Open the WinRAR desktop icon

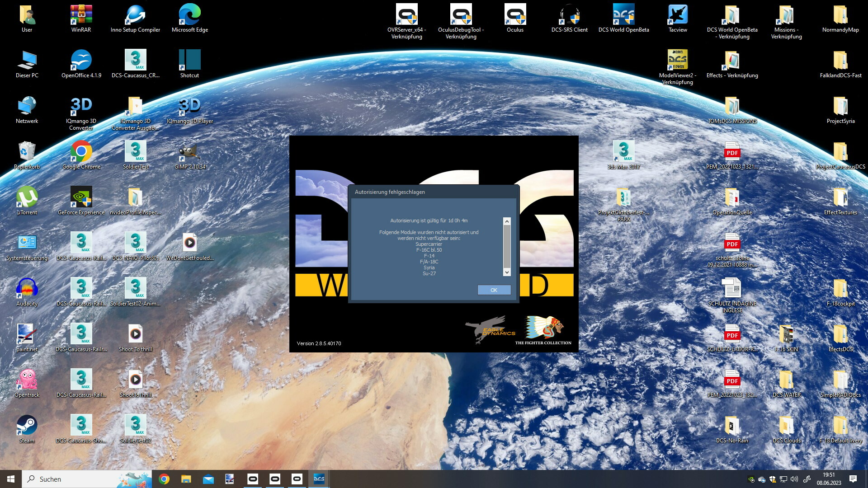tap(81, 19)
